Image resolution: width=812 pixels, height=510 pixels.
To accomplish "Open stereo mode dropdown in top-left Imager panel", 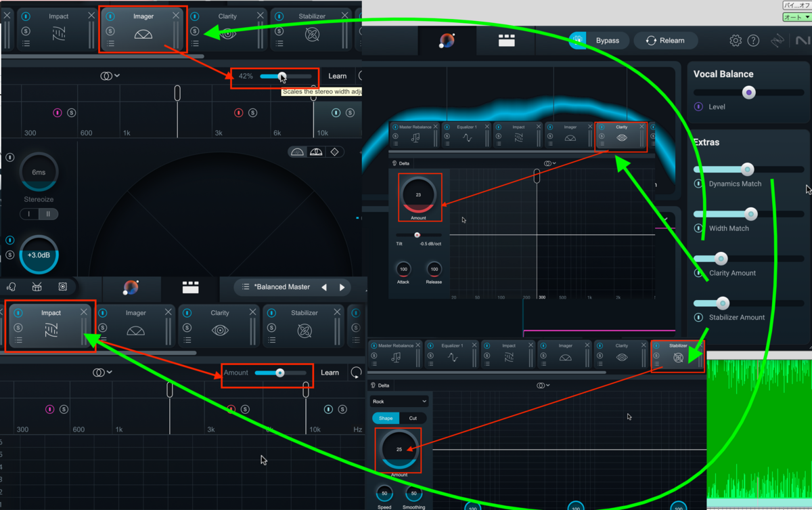I will click(x=110, y=76).
